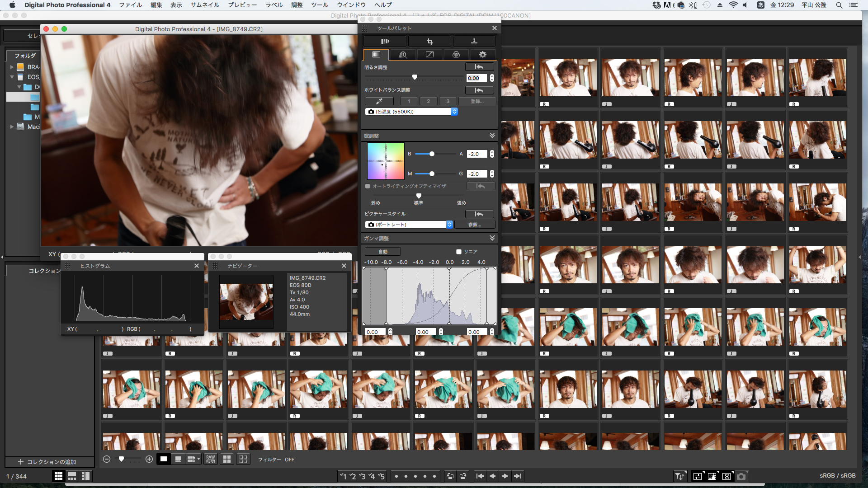The width and height of the screenshot is (868, 488).
Task: Click white balance preset button 3
Action: coord(448,101)
